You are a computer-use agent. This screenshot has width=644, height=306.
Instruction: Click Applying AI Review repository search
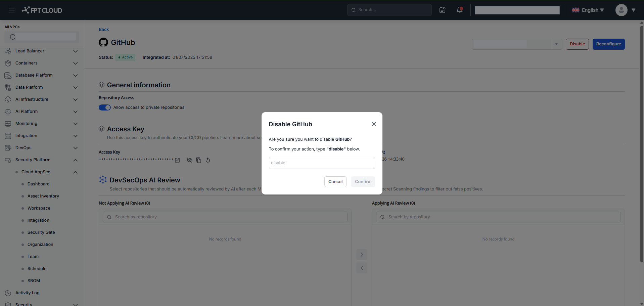[498, 217]
